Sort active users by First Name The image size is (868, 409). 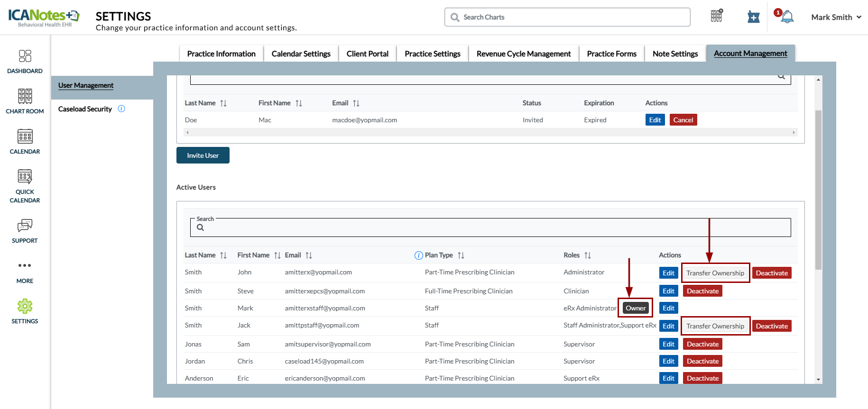pyautogui.click(x=277, y=255)
